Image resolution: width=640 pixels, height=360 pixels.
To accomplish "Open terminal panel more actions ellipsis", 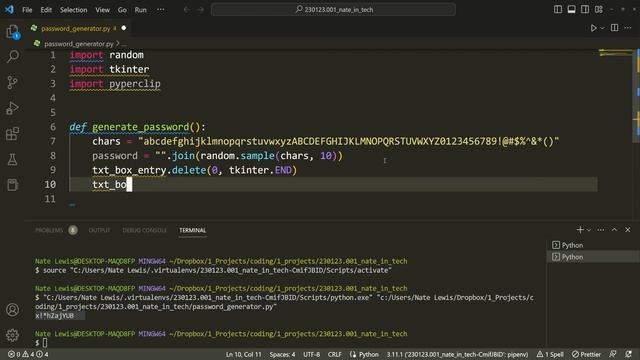I will (x=600, y=230).
